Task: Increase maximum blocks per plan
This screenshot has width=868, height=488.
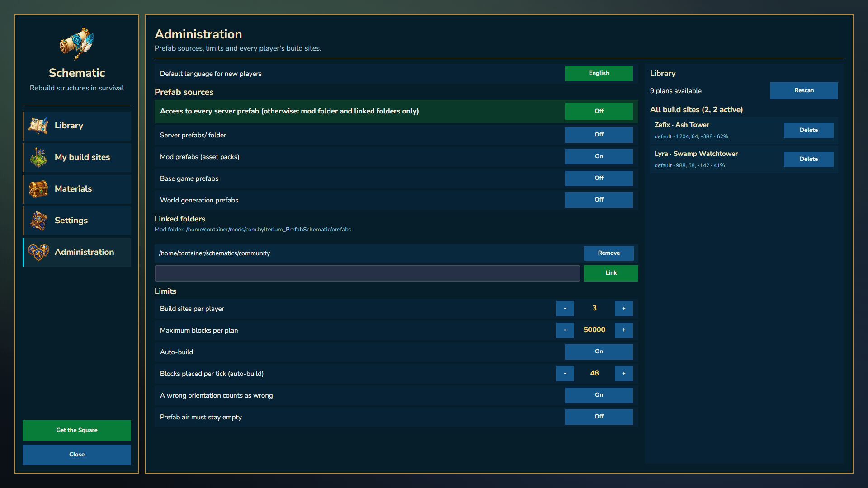Action: tap(623, 330)
